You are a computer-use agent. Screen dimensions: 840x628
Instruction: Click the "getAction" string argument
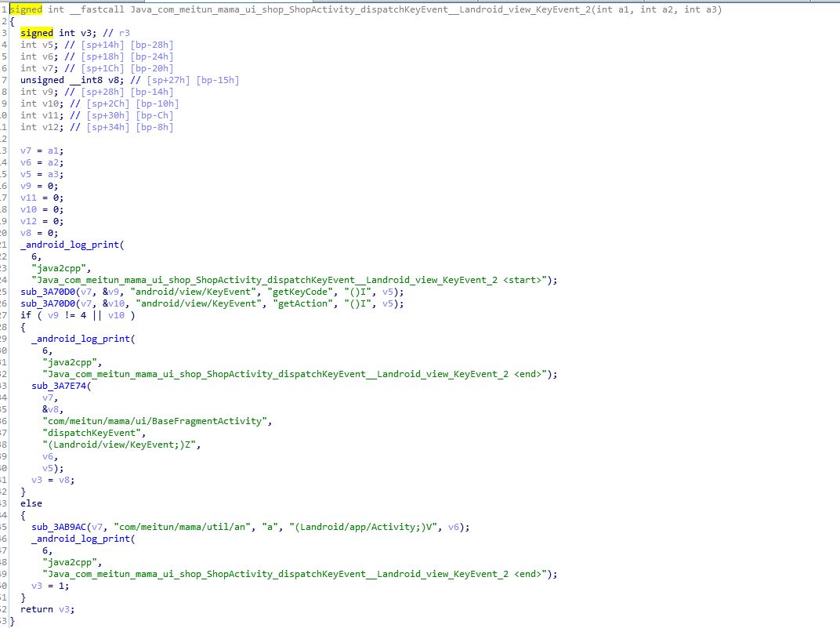click(x=306, y=303)
